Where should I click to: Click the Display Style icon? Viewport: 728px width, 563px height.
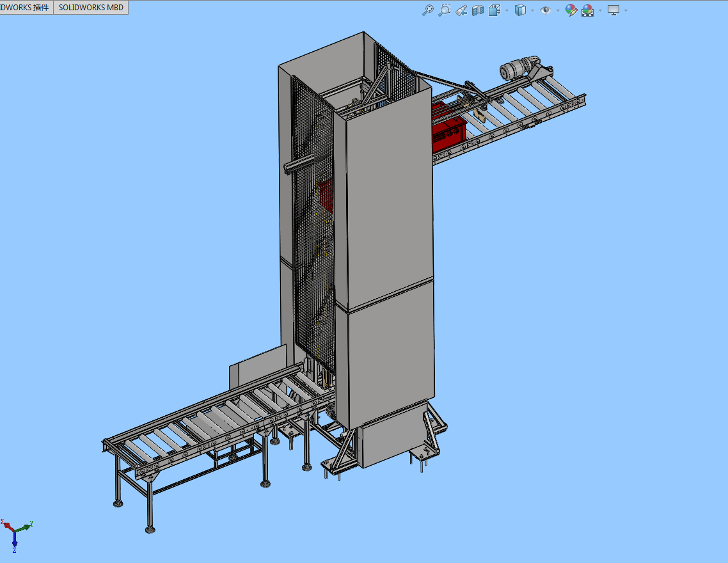521,10
